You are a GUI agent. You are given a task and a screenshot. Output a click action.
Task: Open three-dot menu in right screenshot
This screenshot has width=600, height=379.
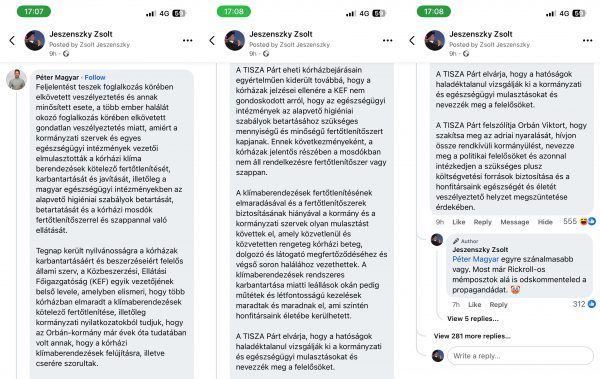(587, 40)
